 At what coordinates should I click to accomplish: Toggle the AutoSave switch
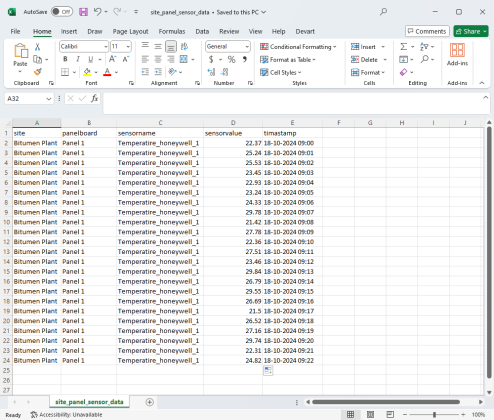pyautogui.click(x=62, y=12)
